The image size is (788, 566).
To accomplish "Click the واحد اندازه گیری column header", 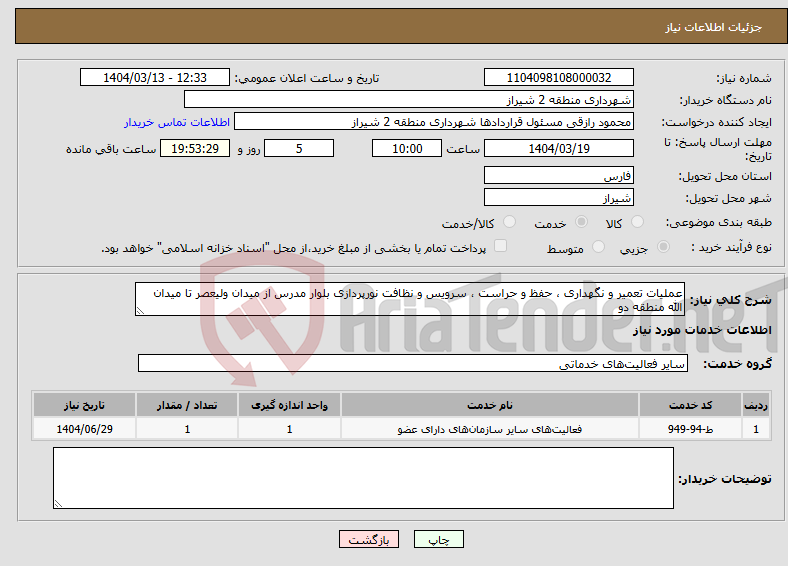I will click(289, 405).
